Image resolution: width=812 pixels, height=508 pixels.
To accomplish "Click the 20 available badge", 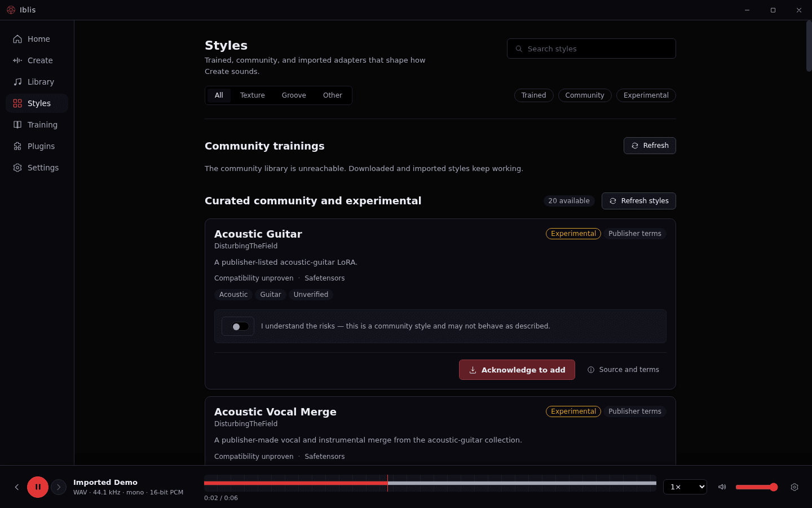I will [x=568, y=201].
